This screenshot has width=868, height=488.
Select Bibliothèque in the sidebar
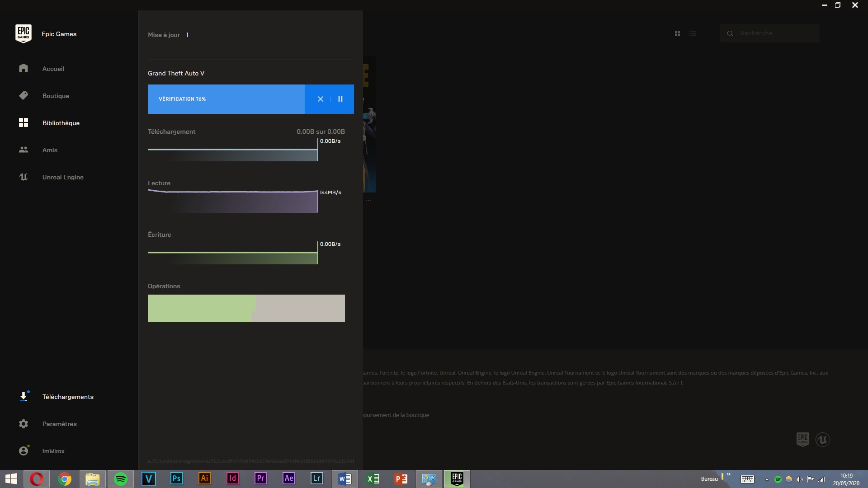click(61, 123)
